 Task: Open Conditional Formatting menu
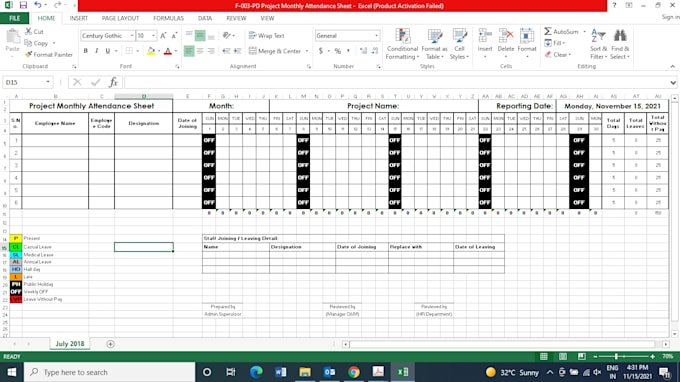tap(402, 44)
